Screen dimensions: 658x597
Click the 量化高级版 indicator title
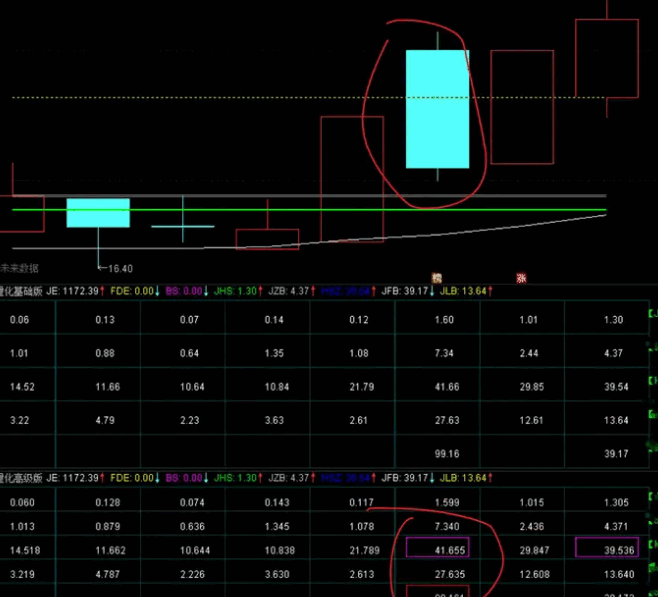(21, 478)
